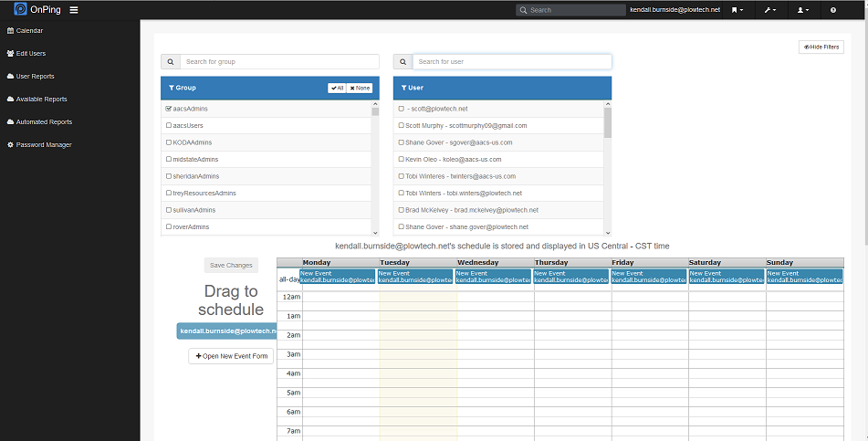The image size is (868, 441).
Task: Check the KODAAdmins group checkbox
Action: click(x=169, y=142)
